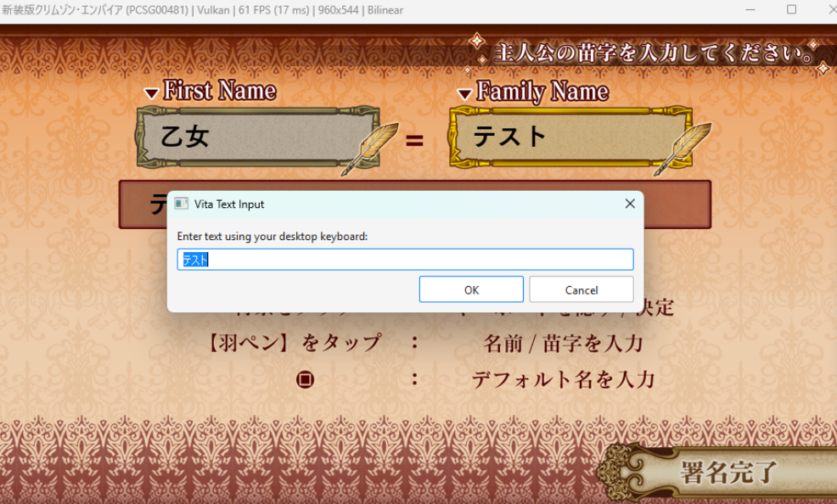Minimize the emulator window

click(750, 9)
